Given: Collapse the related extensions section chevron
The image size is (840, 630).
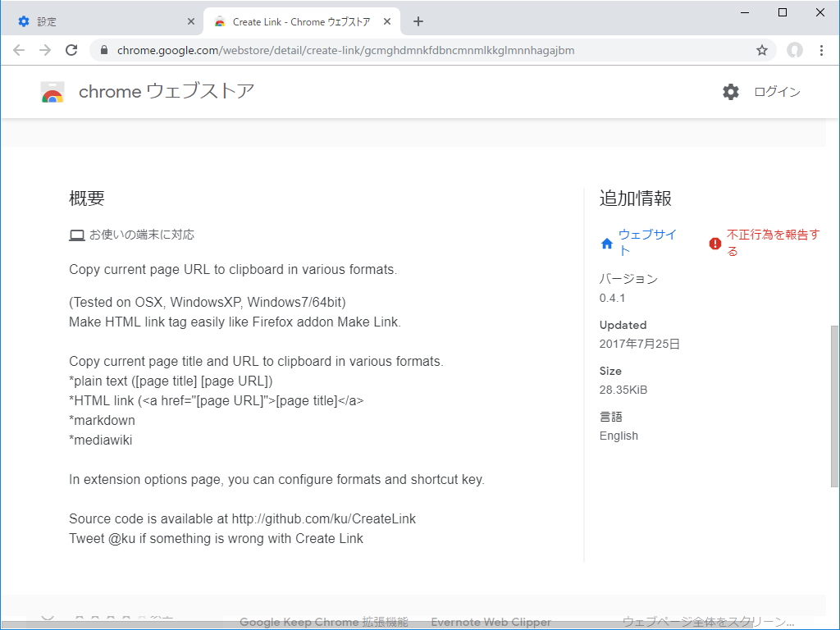Looking at the screenshot, I should tap(48, 617).
